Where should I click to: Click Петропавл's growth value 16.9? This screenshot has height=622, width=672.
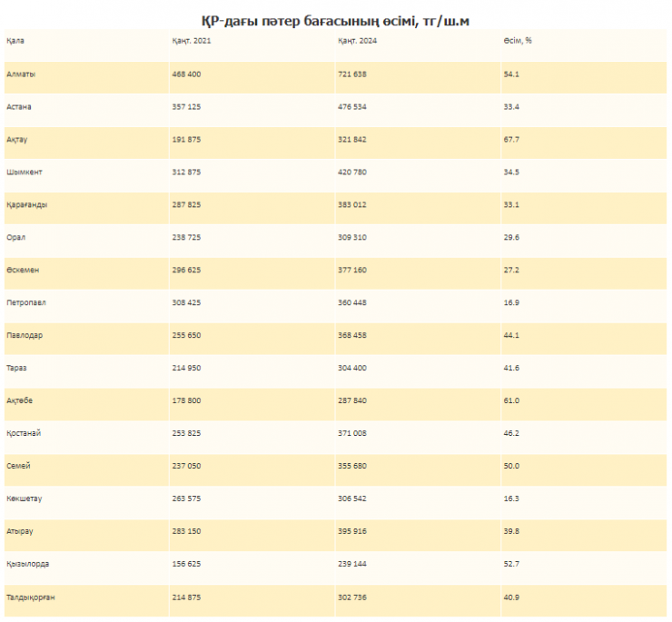tap(510, 303)
